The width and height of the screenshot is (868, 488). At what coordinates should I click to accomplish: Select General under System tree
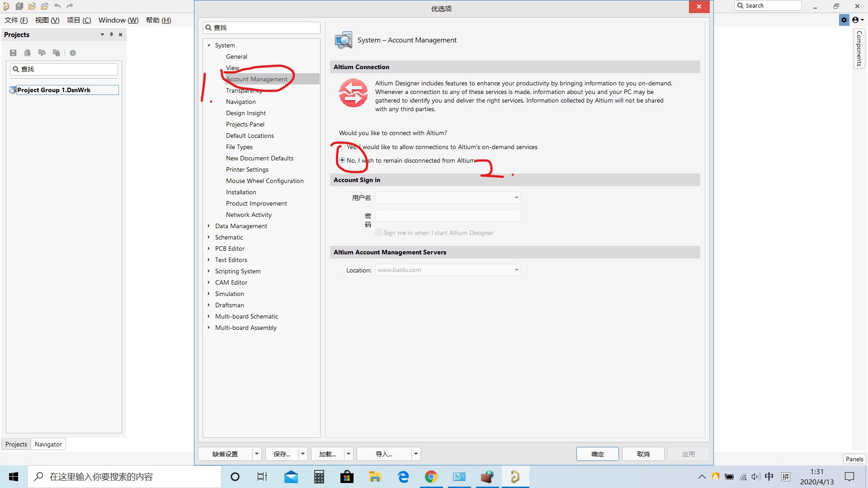(x=236, y=56)
